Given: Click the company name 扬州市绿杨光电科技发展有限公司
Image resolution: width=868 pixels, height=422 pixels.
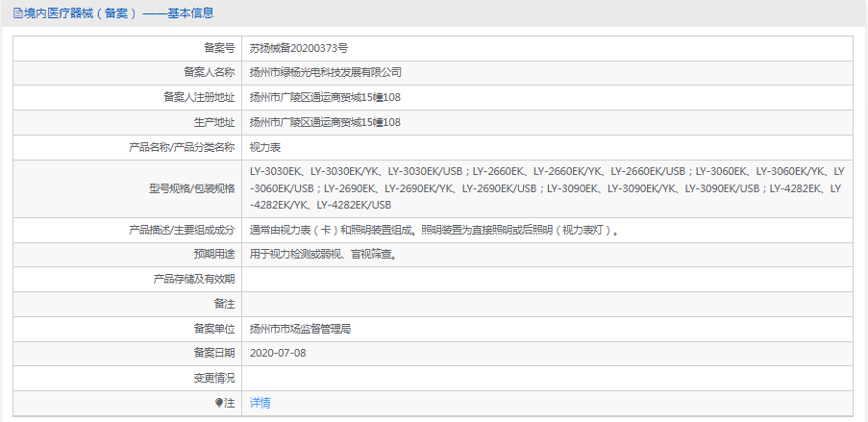Looking at the screenshot, I should [325, 72].
